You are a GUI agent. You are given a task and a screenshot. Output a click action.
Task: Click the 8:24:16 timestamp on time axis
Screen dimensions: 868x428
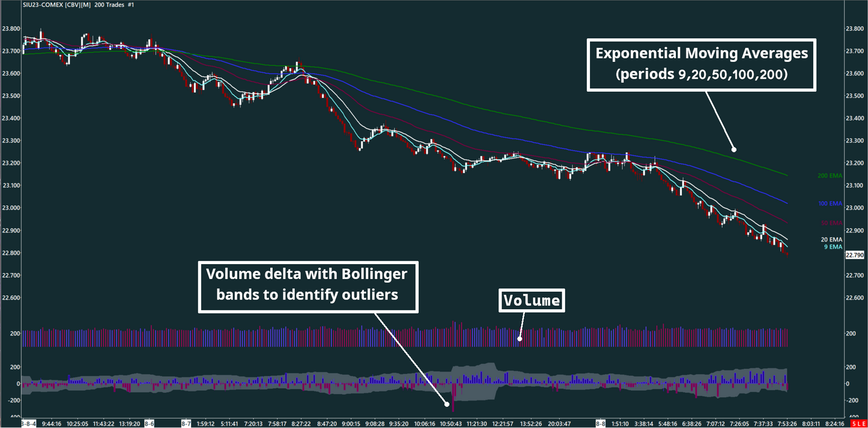point(834,424)
